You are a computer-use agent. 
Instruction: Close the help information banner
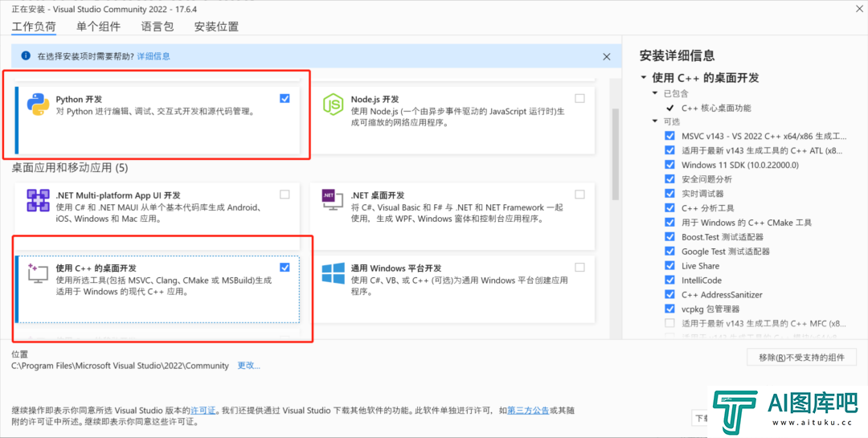(607, 56)
